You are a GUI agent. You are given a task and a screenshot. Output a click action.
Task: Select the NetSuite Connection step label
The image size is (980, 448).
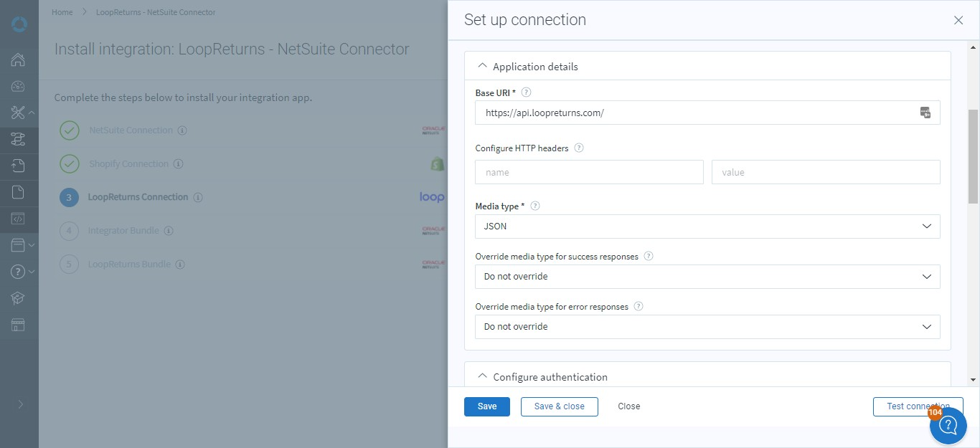click(x=131, y=130)
